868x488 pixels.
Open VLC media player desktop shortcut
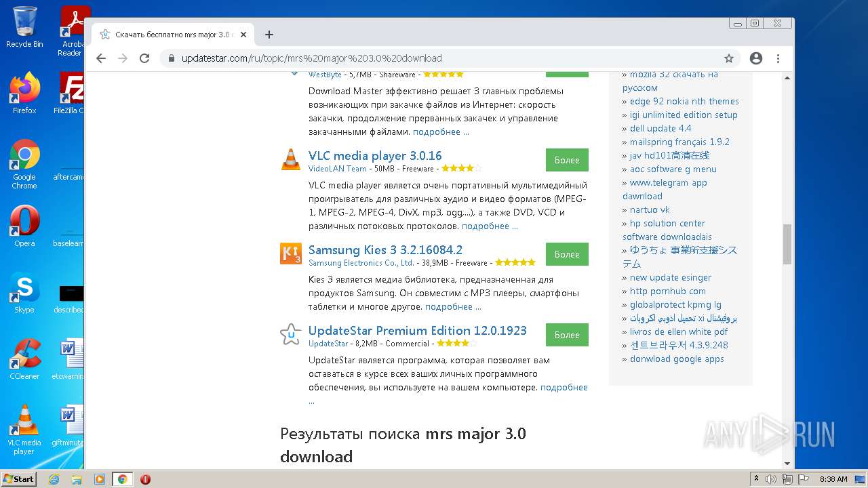click(x=24, y=430)
